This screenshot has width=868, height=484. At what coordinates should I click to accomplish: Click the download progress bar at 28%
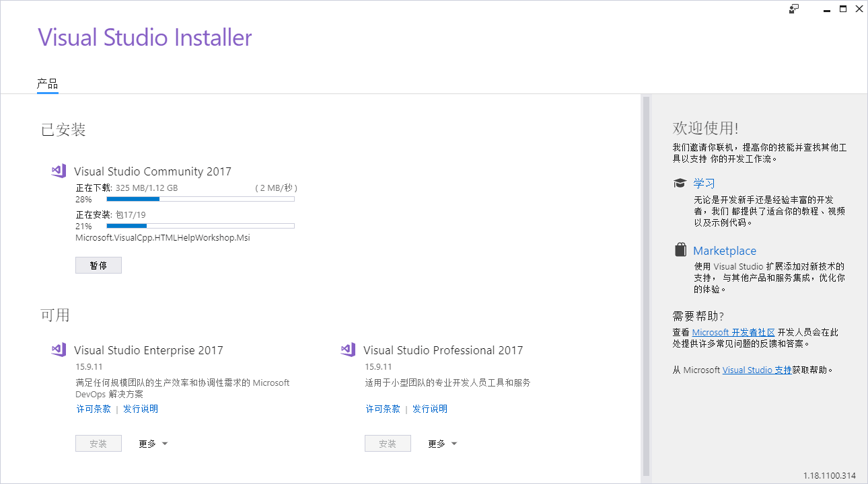[201, 199]
